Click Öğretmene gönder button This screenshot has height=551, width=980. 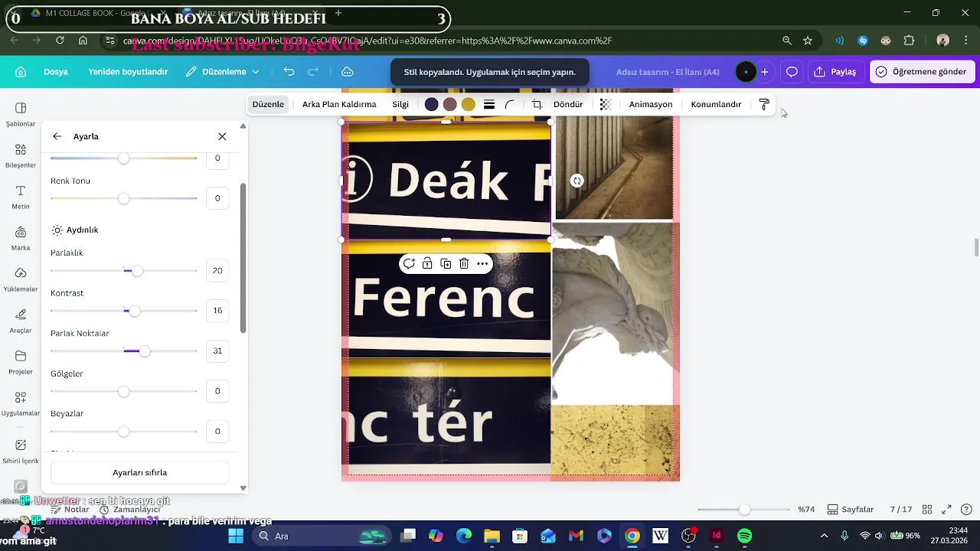[x=922, y=72]
